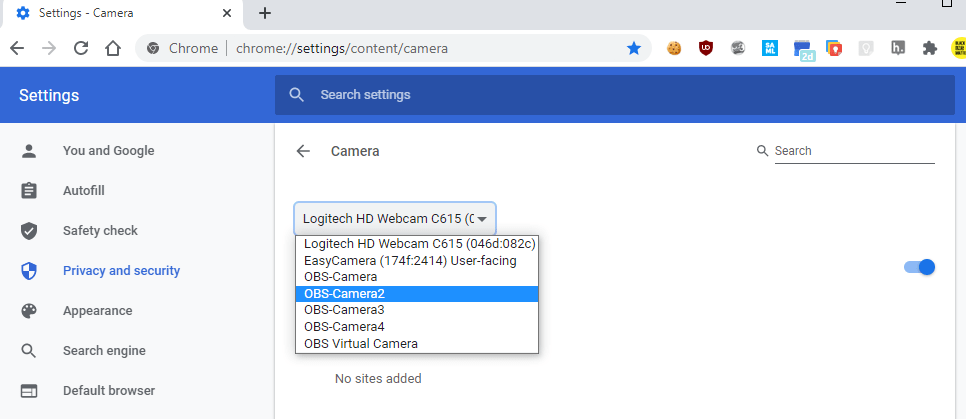Click the Search settings field
Screen dimensions: 966x419
[x=614, y=95]
